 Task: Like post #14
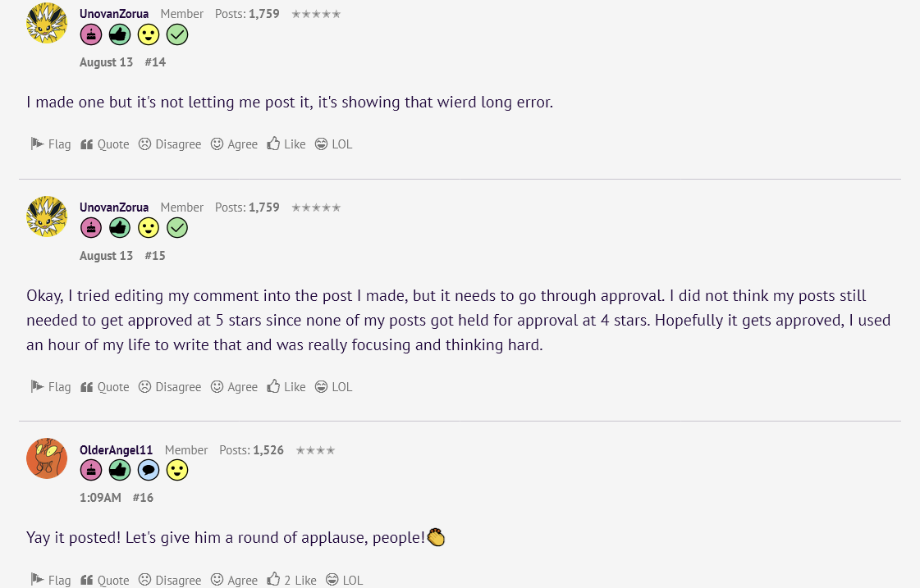point(286,144)
